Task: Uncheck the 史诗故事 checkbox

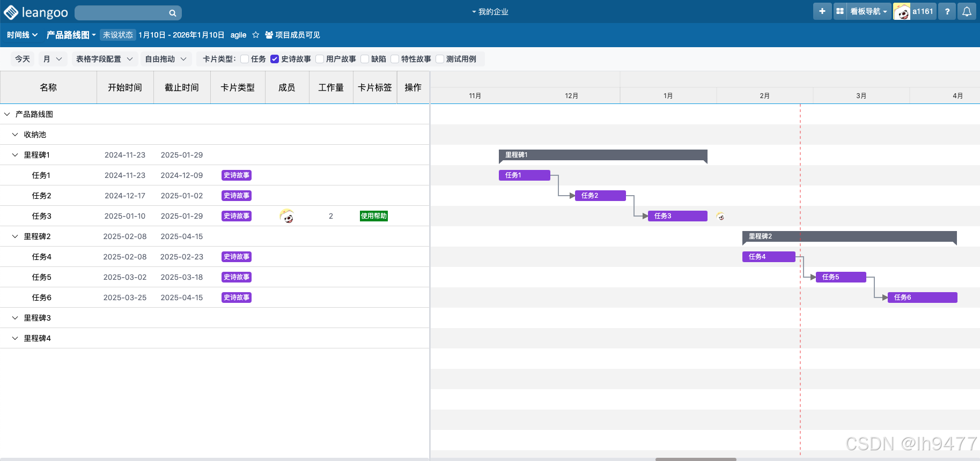Action: click(x=275, y=59)
